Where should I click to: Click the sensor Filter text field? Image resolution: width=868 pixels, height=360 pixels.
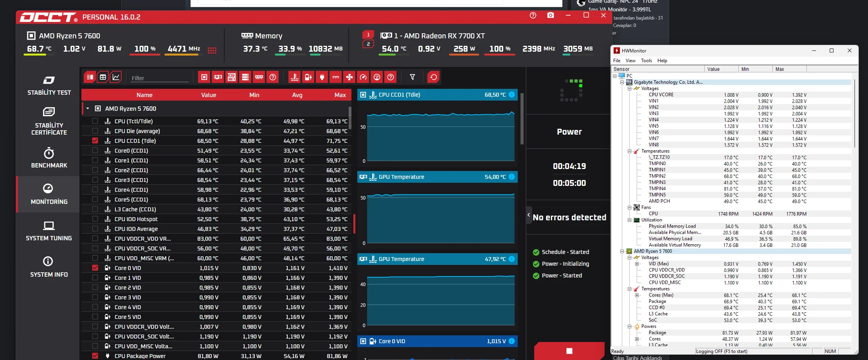click(x=160, y=78)
